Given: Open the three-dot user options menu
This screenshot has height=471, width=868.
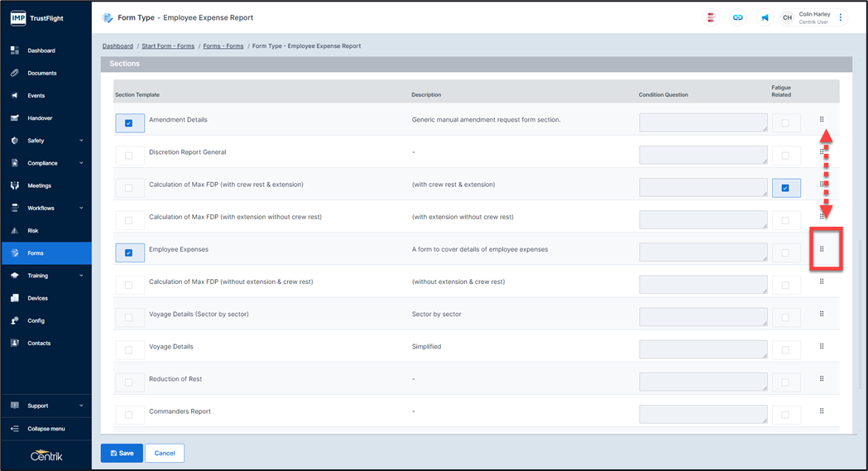Looking at the screenshot, I should click(x=841, y=17).
